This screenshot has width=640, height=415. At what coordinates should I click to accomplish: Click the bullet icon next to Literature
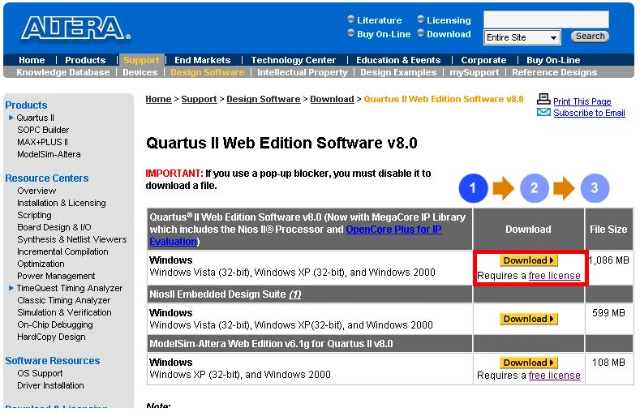pyautogui.click(x=351, y=19)
